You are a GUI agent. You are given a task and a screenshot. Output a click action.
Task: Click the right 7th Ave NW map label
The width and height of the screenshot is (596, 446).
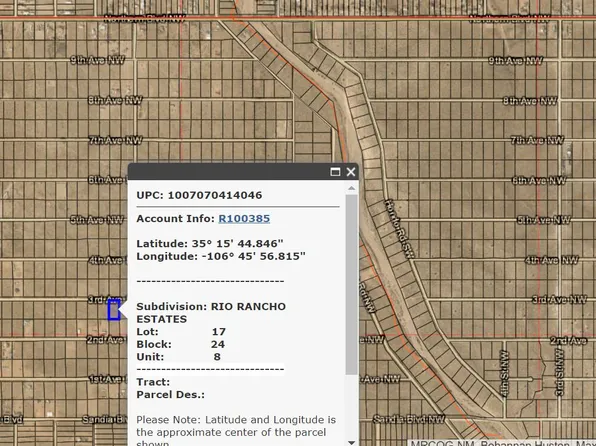pyautogui.click(x=537, y=140)
